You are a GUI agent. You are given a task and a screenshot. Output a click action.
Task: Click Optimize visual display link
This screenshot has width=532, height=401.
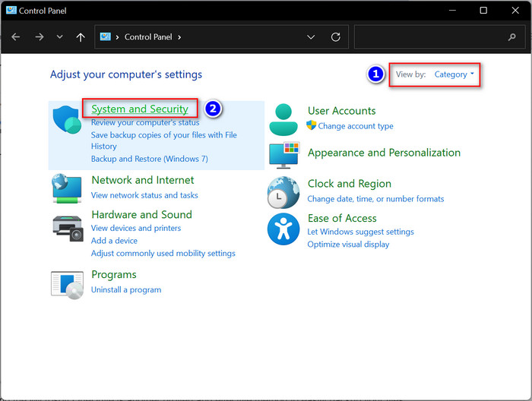point(348,245)
